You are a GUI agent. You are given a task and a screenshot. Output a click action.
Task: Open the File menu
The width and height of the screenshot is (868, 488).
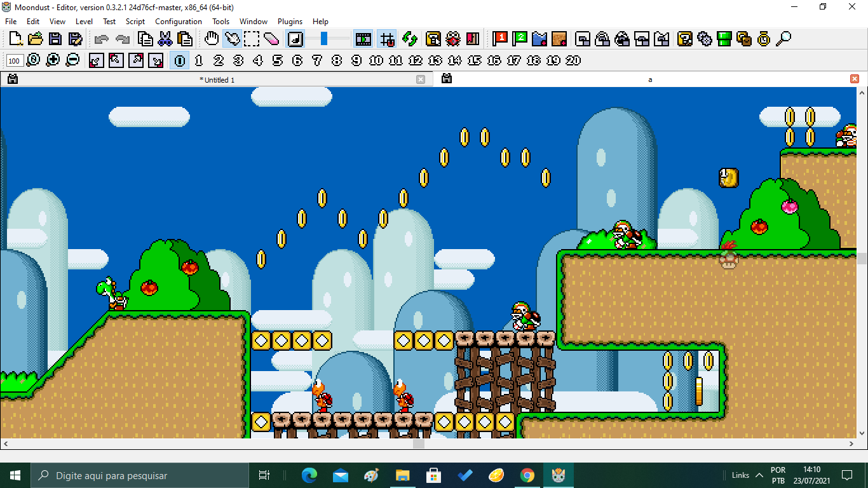(11, 21)
